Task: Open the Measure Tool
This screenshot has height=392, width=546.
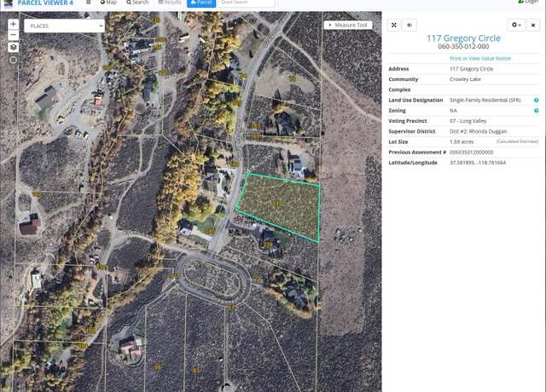Action: [348, 25]
